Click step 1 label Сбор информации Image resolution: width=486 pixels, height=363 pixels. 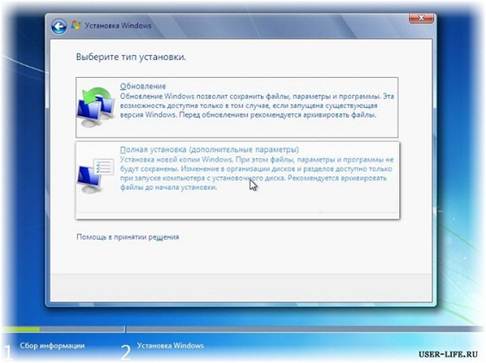(x=52, y=346)
